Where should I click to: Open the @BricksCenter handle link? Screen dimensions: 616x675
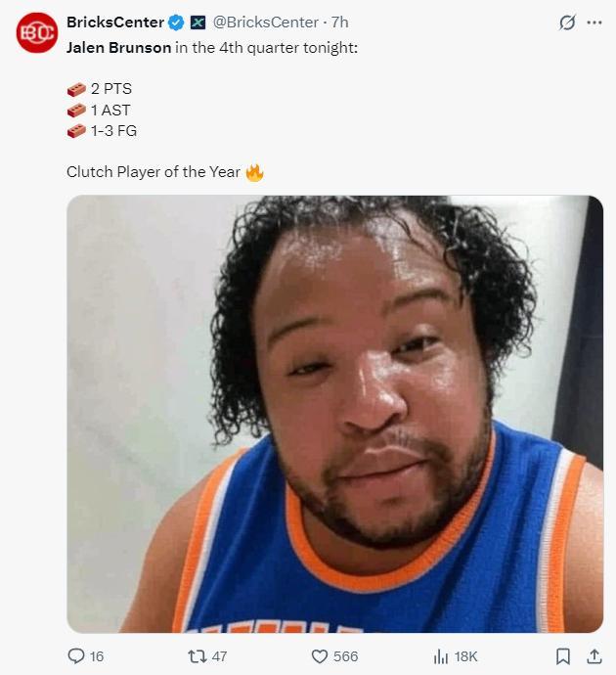pyautogui.click(x=266, y=22)
